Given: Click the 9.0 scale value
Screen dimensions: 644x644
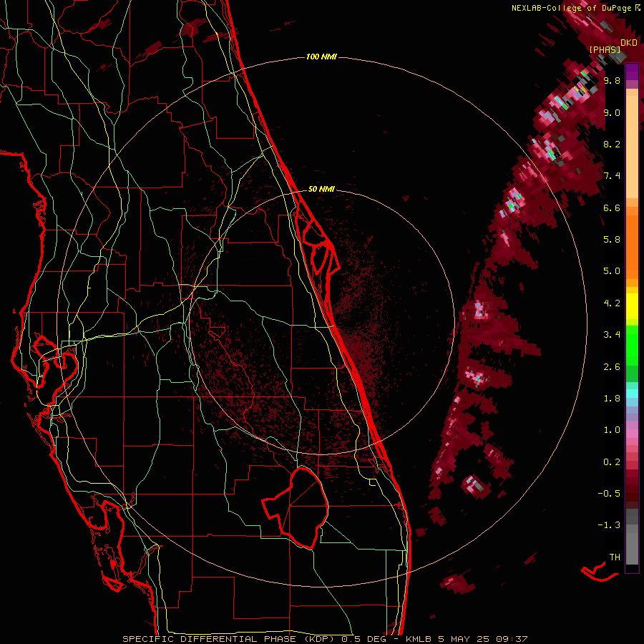Looking at the screenshot, I should [612, 112].
